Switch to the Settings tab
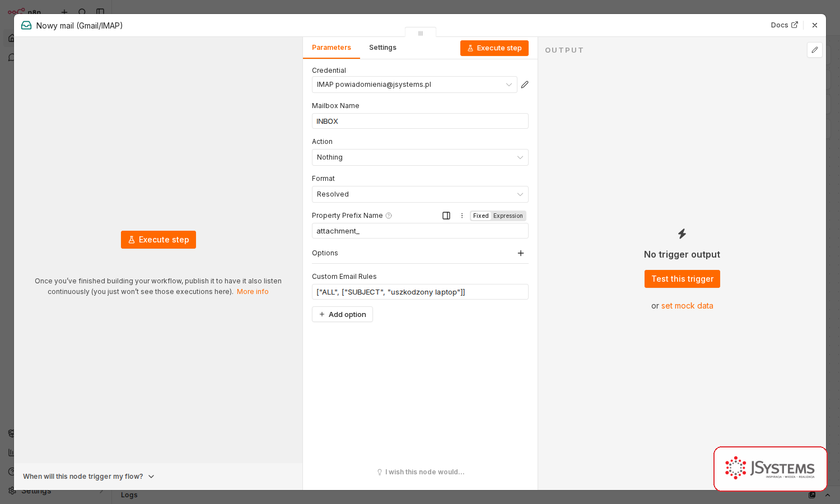Viewport: 840px width, 504px height. pyautogui.click(x=382, y=48)
